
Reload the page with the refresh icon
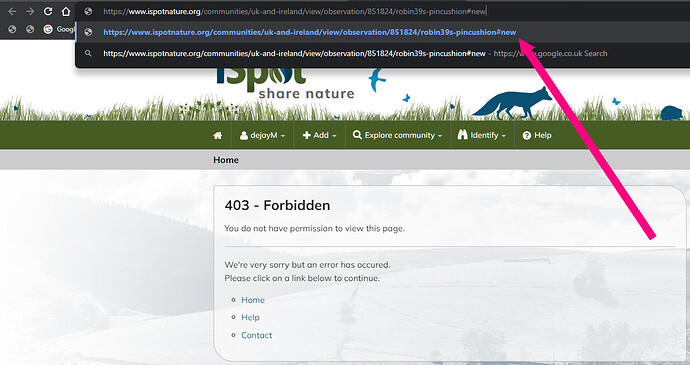click(x=48, y=11)
